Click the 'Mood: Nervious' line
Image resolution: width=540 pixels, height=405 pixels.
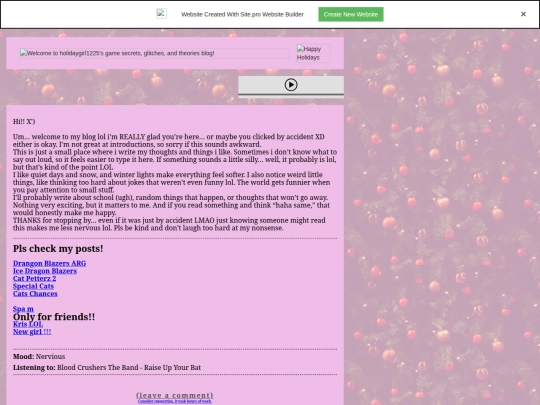coord(39,356)
